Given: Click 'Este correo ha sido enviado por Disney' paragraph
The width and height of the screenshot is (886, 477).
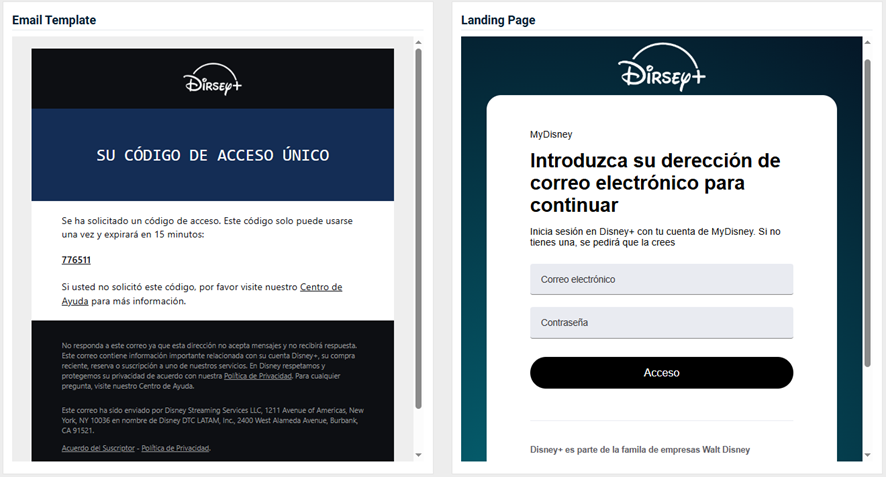Looking at the screenshot, I should [x=212, y=420].
